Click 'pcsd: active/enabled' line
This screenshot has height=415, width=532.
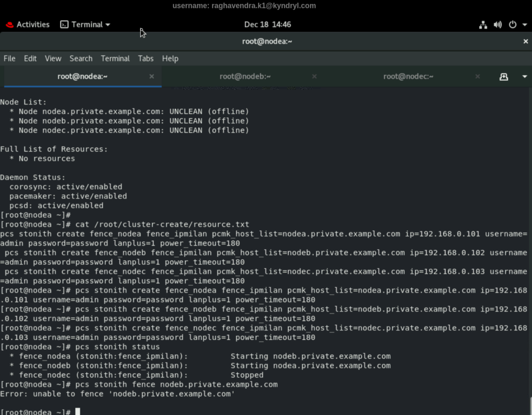pos(57,206)
